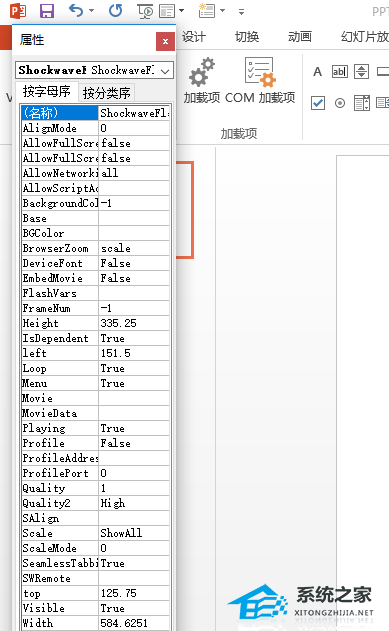The width and height of the screenshot is (389, 631).
Task: Click the Undo arrow icon
Action: point(76,10)
